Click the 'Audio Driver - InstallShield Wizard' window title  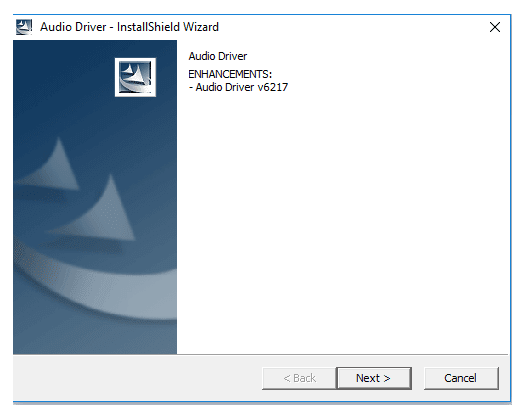tap(129, 27)
